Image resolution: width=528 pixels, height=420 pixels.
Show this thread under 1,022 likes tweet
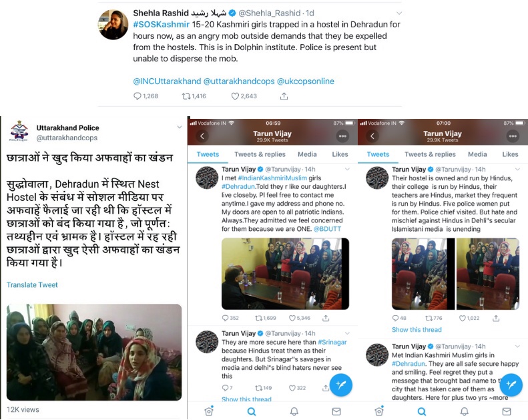(x=417, y=330)
